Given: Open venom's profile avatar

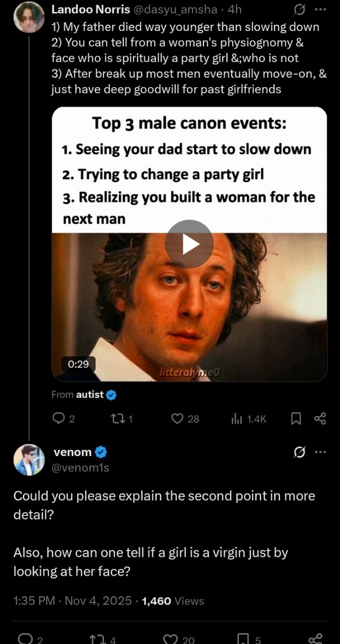Looking at the screenshot, I should coord(29,459).
